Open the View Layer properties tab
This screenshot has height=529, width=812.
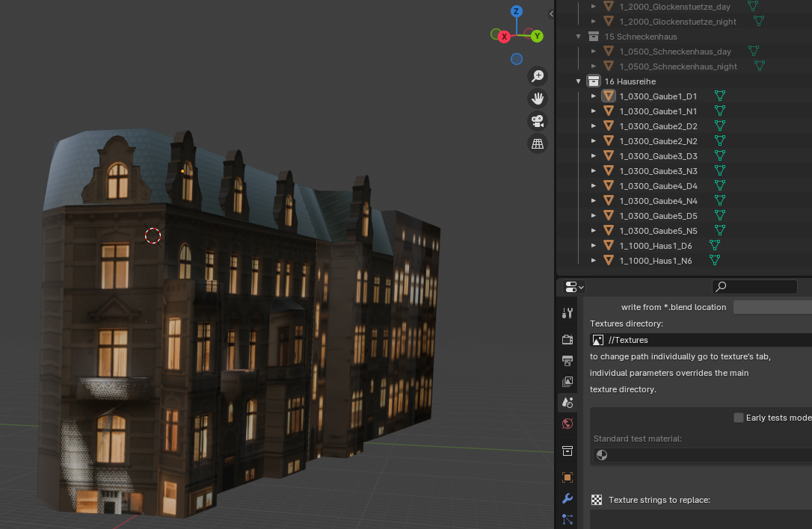(568, 382)
